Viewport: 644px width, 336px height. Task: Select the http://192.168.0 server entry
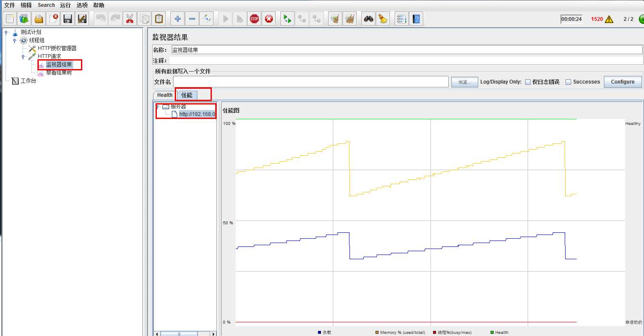197,114
